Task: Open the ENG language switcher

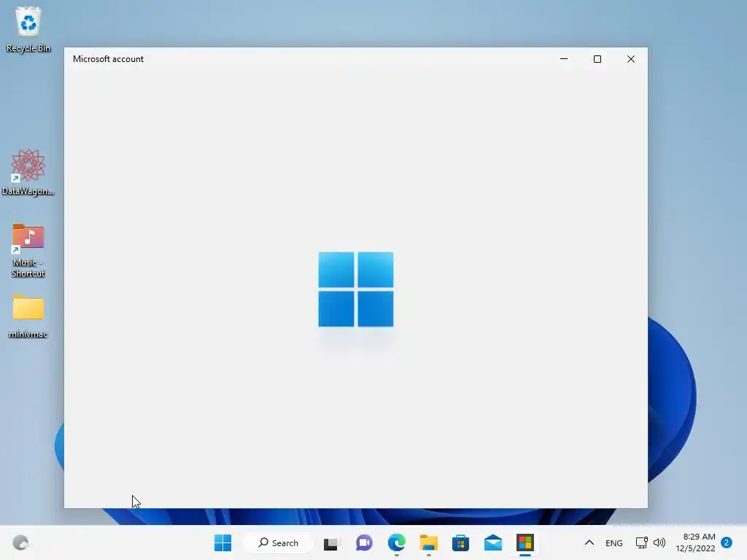Action: coord(614,542)
